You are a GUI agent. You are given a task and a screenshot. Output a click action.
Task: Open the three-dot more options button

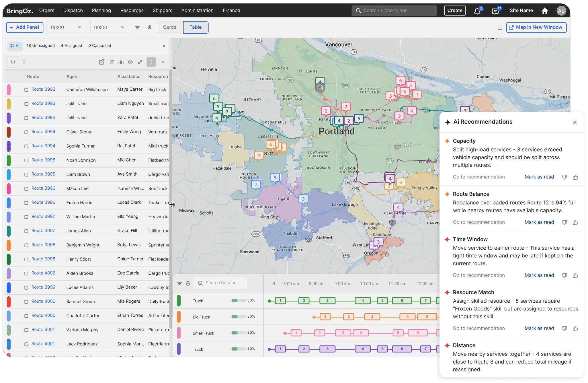coord(151,62)
